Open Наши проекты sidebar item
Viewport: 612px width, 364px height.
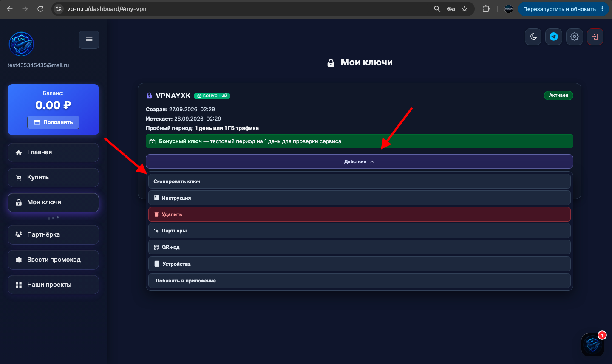(53, 285)
